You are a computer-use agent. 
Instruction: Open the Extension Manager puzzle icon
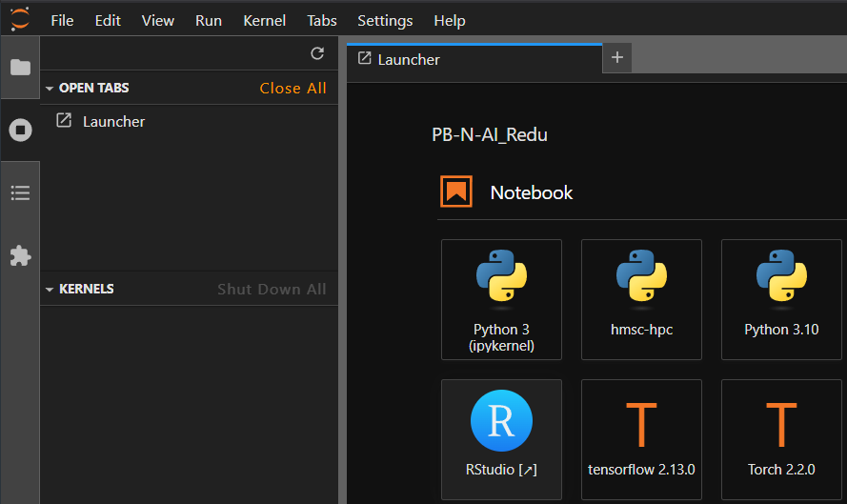pyautogui.click(x=20, y=255)
